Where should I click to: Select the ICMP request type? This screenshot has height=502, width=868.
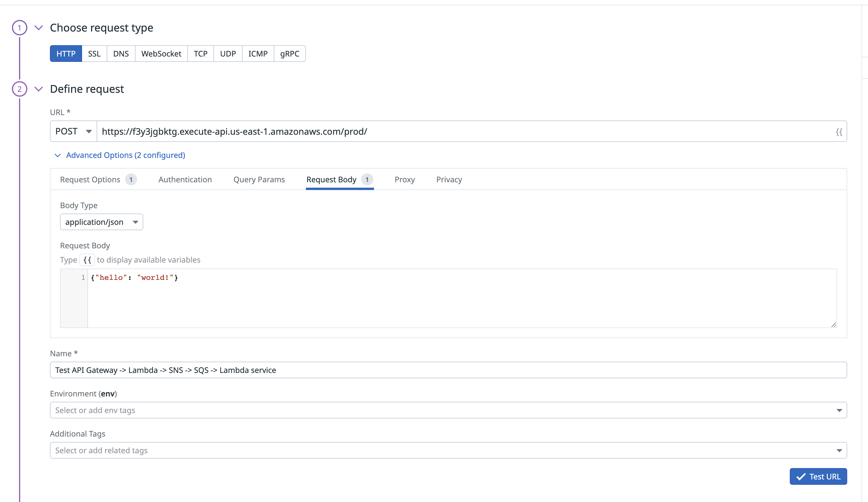click(x=258, y=54)
